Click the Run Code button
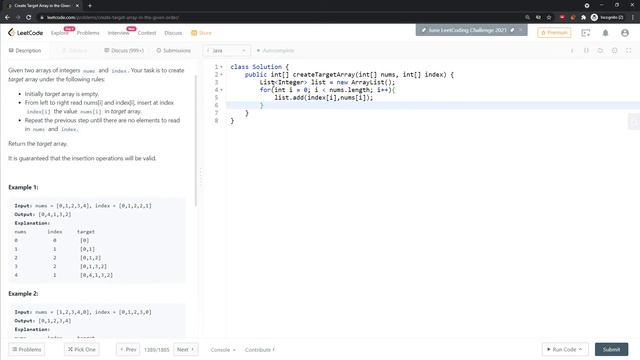The image size is (640, 360). pos(565,349)
